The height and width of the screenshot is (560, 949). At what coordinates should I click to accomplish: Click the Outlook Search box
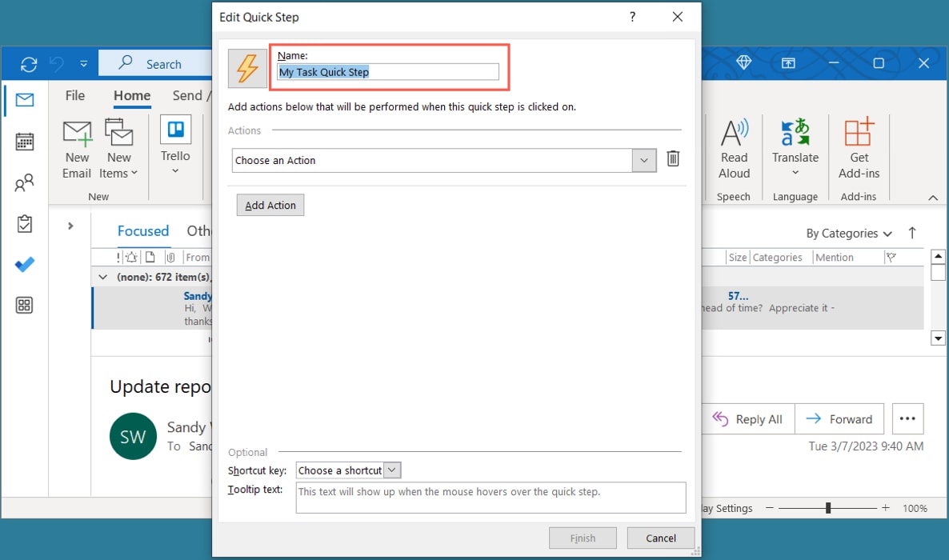pyautogui.click(x=155, y=63)
